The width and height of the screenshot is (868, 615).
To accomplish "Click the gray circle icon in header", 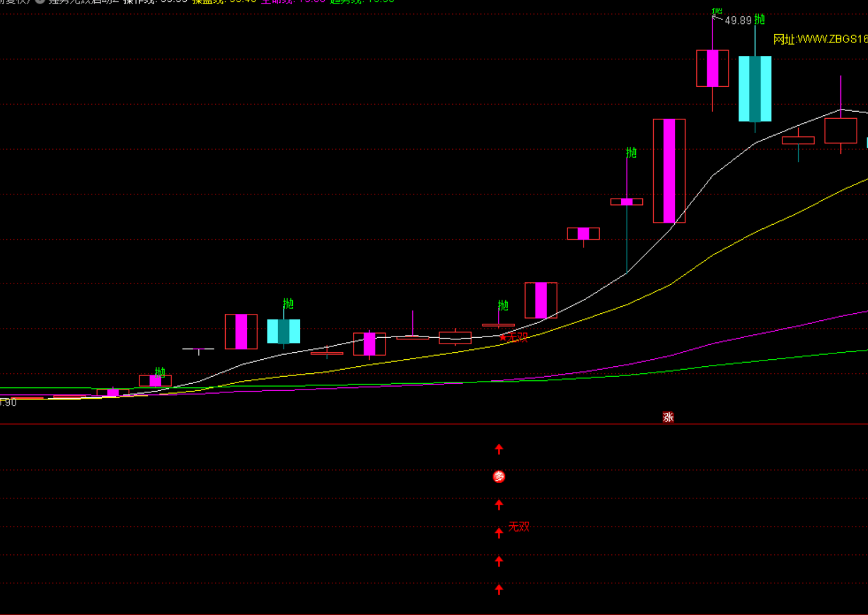I will [40, 1].
